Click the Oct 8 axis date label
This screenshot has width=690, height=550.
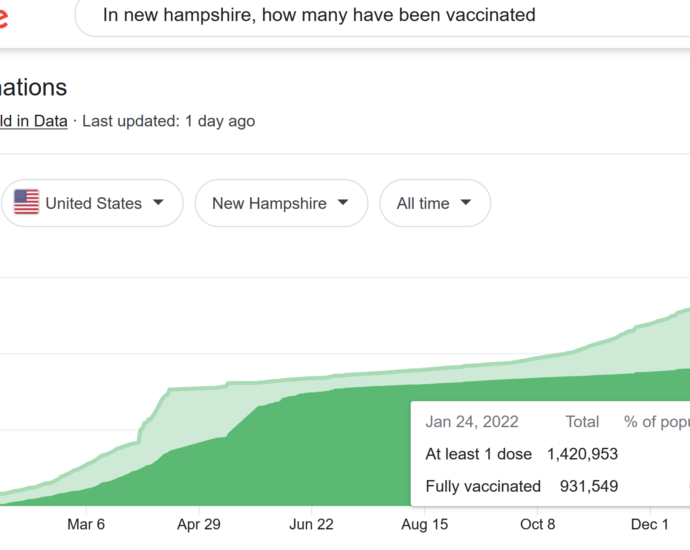coord(537,524)
